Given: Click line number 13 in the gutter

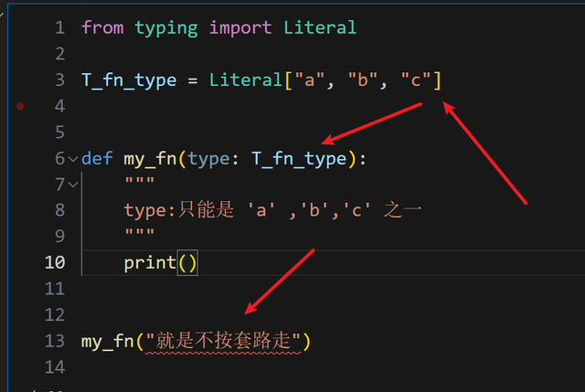Looking at the screenshot, I should click(55, 341).
